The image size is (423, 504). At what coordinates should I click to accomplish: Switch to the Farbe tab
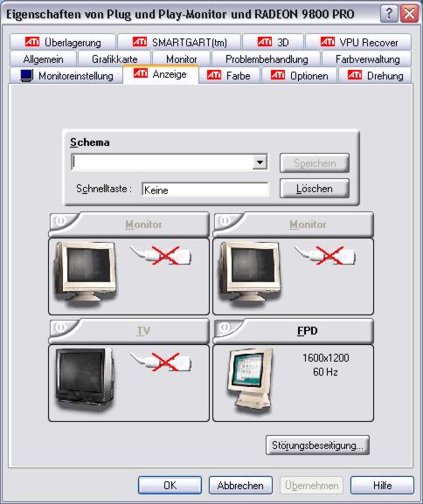click(229, 75)
